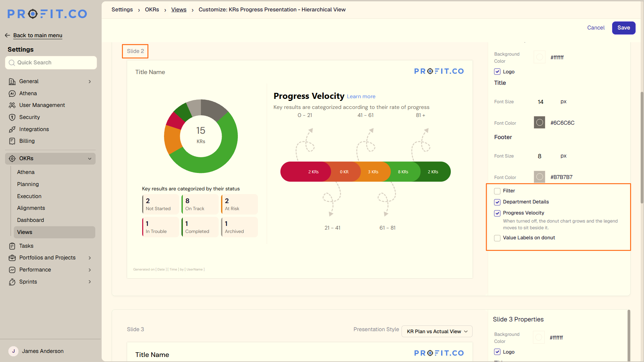The image size is (644, 362).
Task: Collapse the OKRs section chevron
Action: (x=90, y=159)
